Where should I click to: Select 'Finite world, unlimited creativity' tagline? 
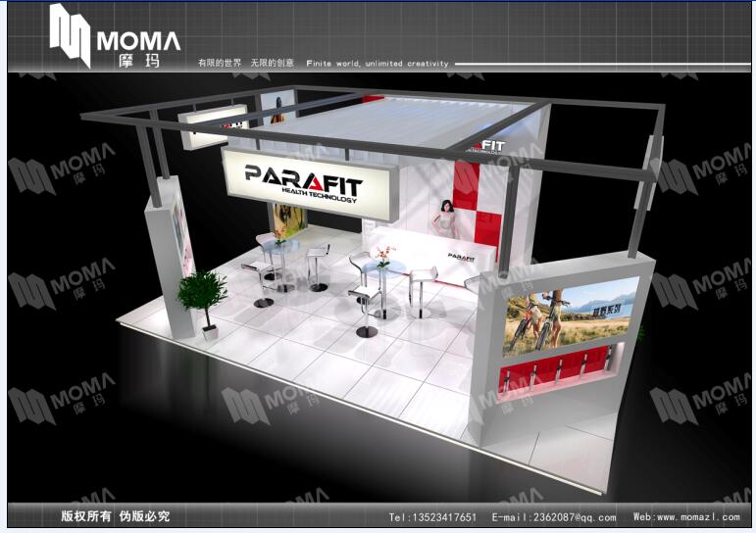(378, 63)
